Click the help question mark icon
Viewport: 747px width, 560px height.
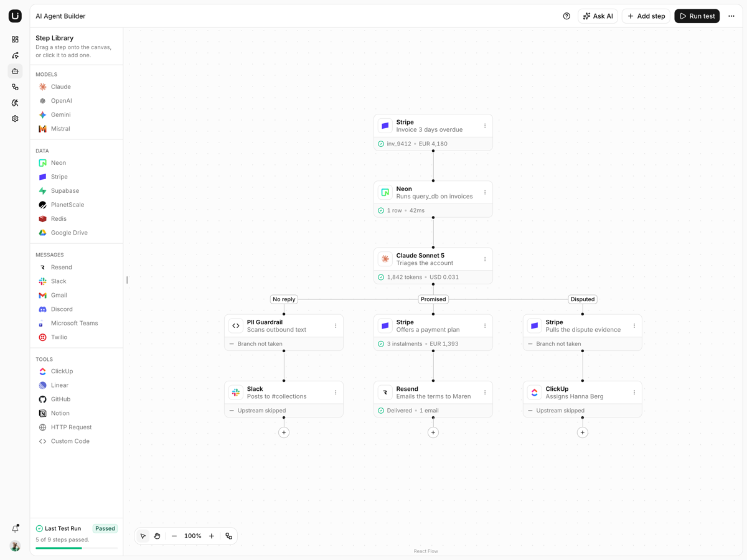(x=566, y=16)
